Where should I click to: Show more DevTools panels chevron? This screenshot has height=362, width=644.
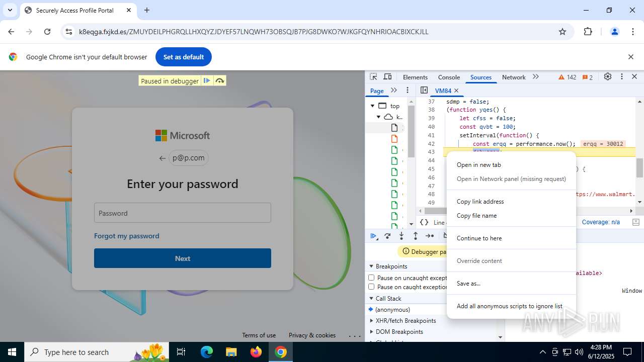click(x=535, y=77)
